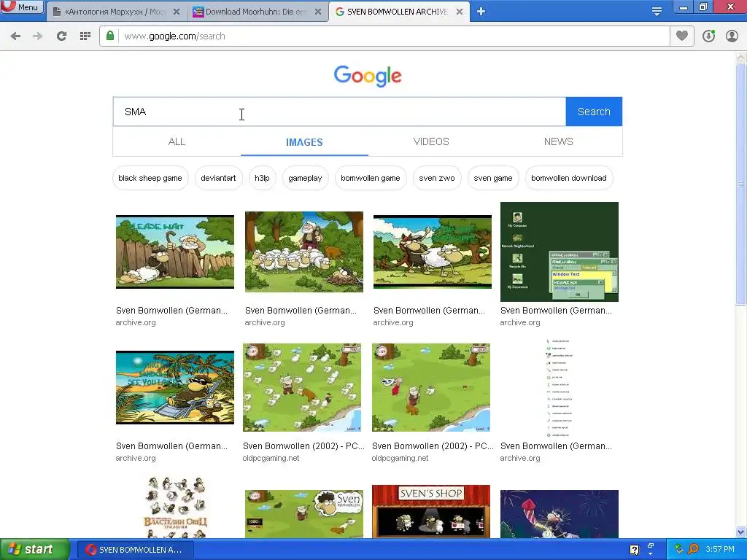Click the help question mark tray icon
The image size is (747, 560).
[634, 550]
